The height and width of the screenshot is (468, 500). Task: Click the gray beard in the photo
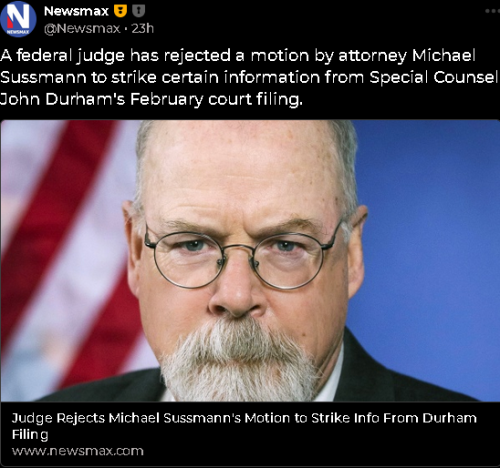238,362
